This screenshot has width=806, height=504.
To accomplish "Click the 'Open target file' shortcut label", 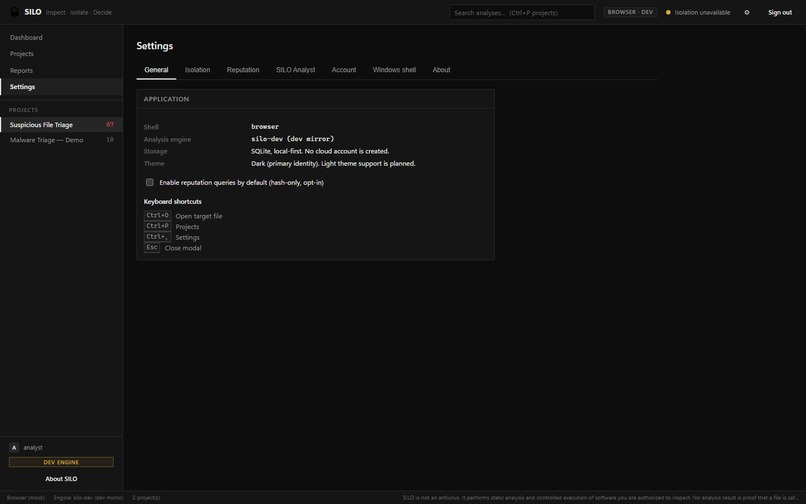I will click(x=199, y=216).
